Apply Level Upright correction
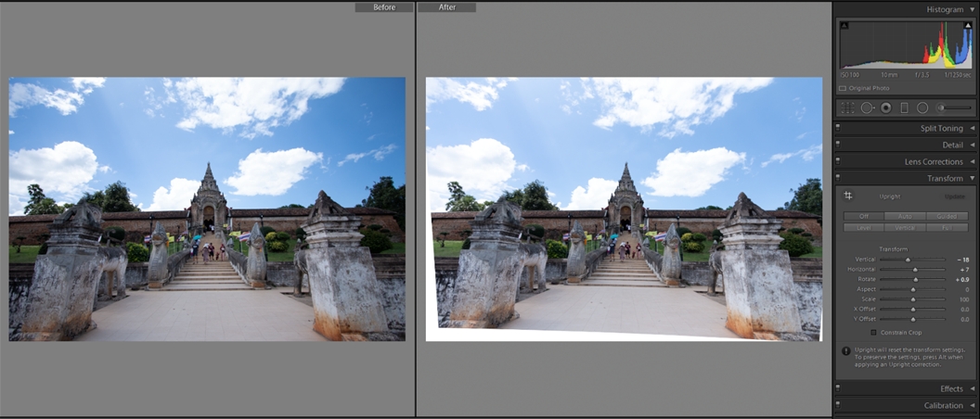Viewport: 980px width, 419px height. tap(863, 227)
